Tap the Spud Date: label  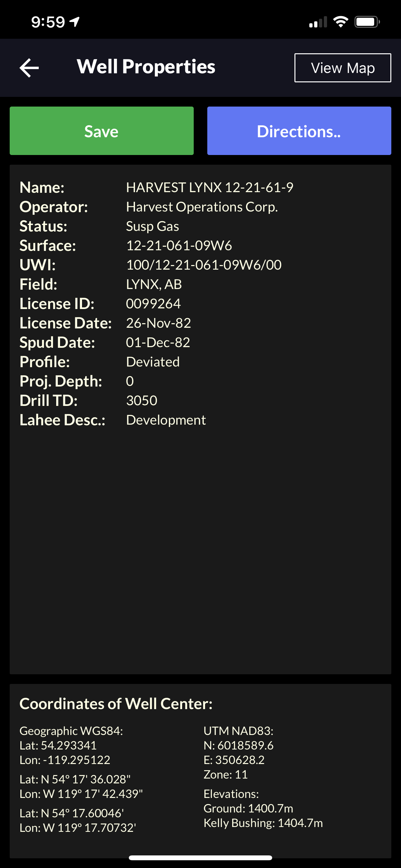click(57, 343)
